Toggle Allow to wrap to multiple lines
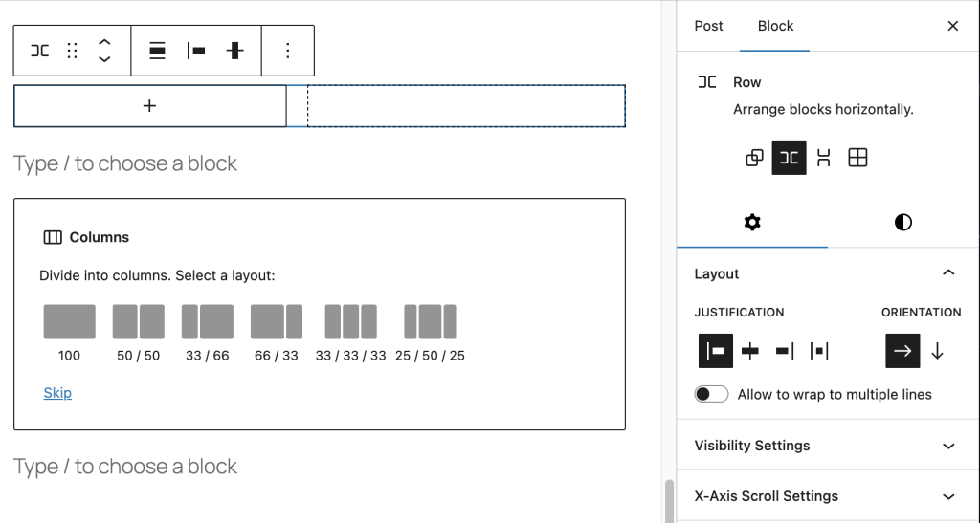This screenshot has width=980, height=523. (x=712, y=394)
